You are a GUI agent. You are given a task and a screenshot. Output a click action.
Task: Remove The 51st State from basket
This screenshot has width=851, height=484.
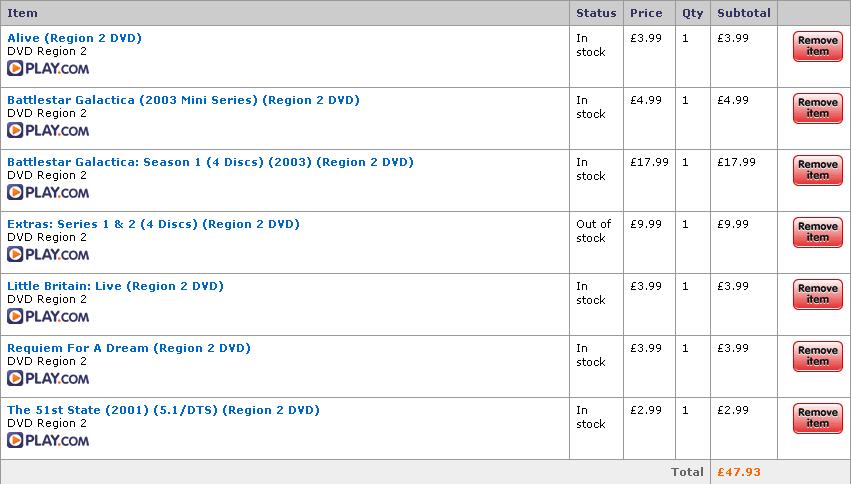pos(817,418)
